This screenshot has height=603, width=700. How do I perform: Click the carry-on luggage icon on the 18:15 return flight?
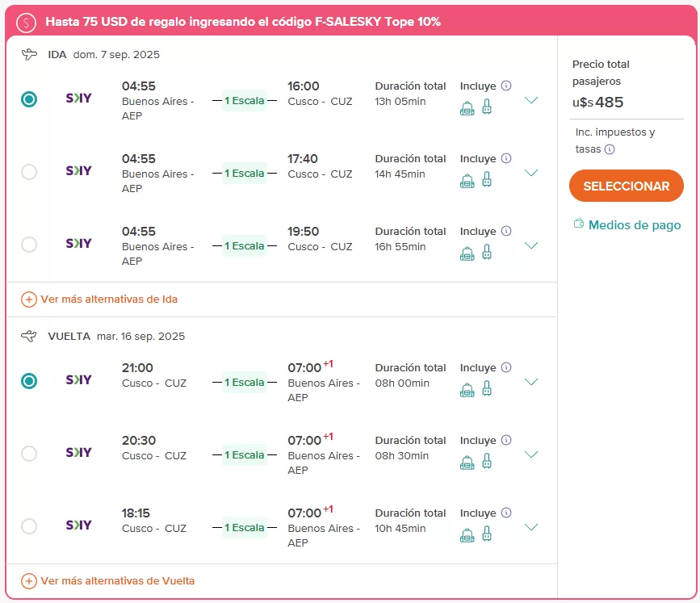pos(487,534)
